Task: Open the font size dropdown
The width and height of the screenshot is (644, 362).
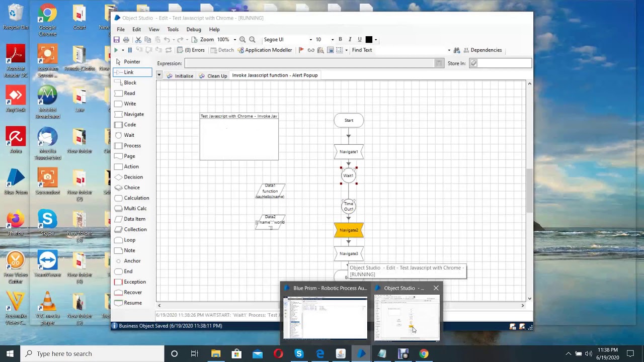Action: click(332, 40)
